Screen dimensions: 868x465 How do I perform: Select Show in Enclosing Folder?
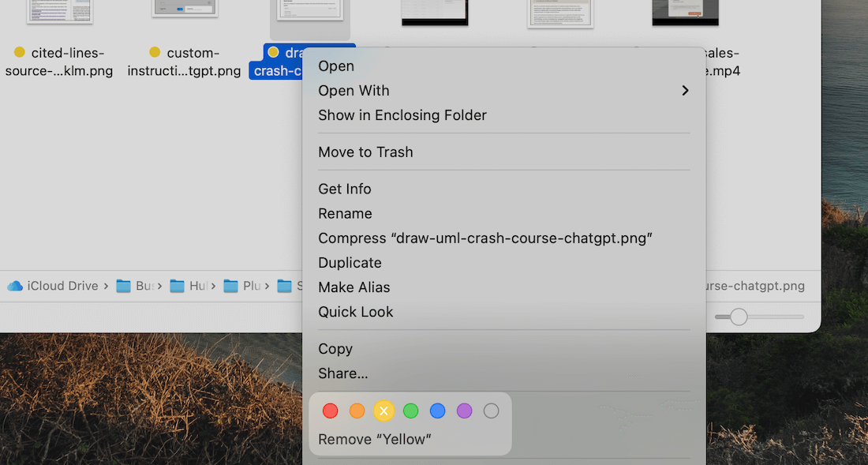(x=402, y=115)
